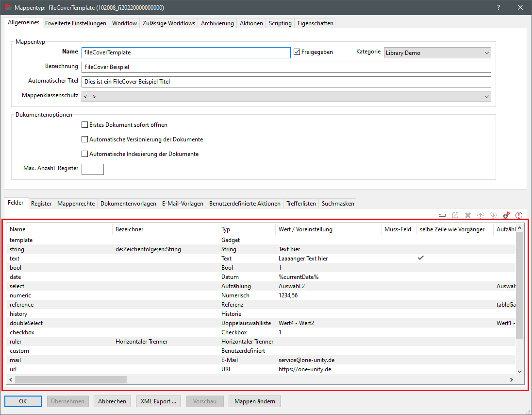This screenshot has height=415, width=532.
Task: Click the red exclamation warning icon
Action: click(x=519, y=215)
